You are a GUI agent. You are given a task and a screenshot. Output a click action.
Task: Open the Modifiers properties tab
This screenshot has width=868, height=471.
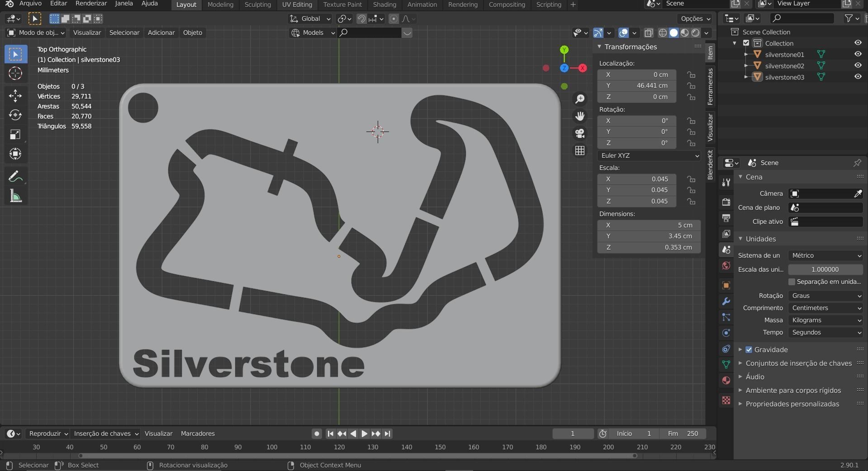click(726, 301)
